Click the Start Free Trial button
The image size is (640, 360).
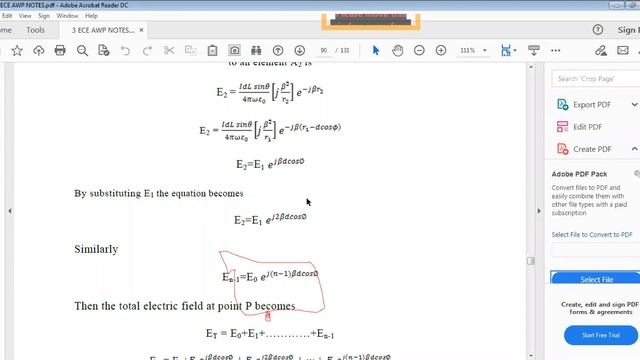(x=601, y=335)
